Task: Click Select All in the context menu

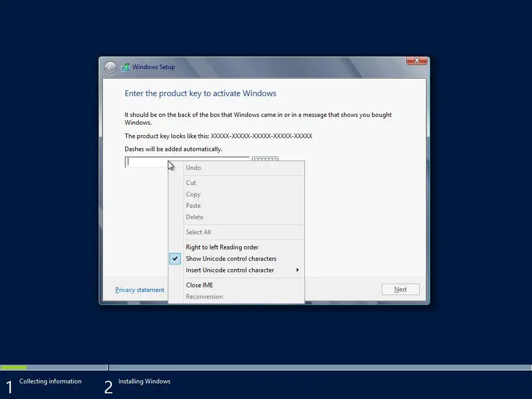Action: [236, 232]
